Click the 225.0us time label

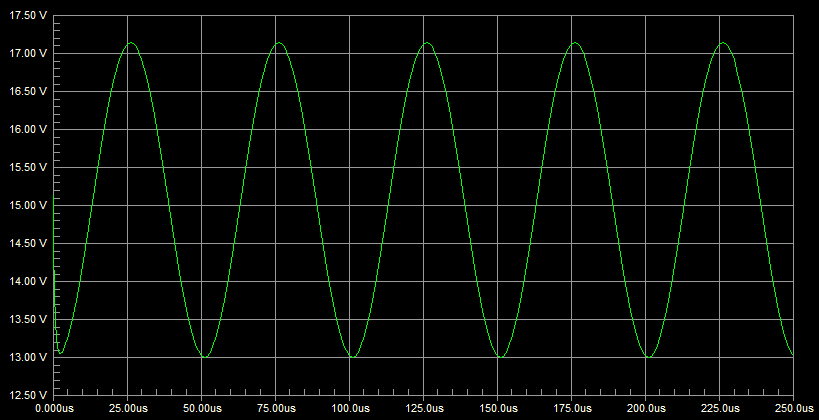click(x=719, y=408)
